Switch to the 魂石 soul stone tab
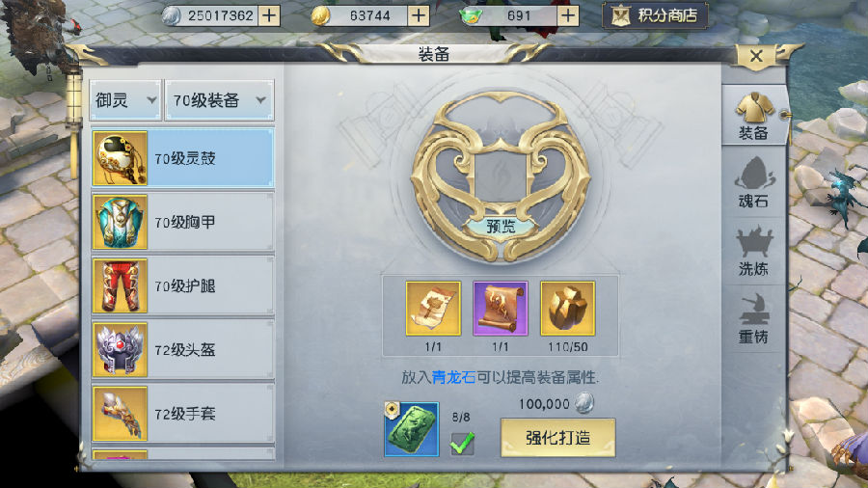 (x=753, y=183)
